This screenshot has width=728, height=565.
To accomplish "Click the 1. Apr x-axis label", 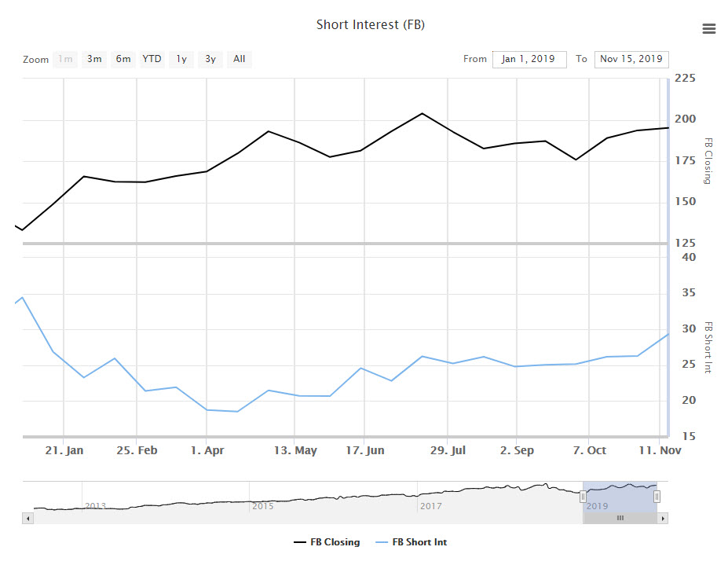I will (207, 450).
